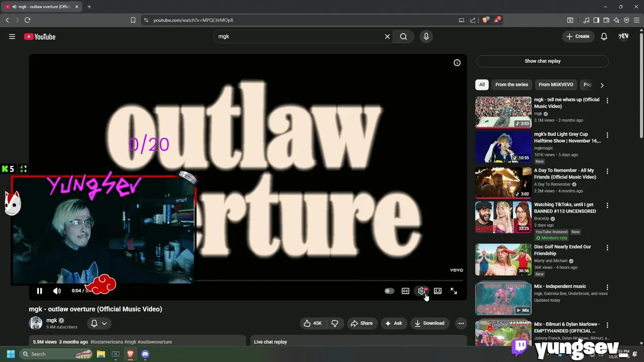Open YouTube notifications bell

(604, 36)
